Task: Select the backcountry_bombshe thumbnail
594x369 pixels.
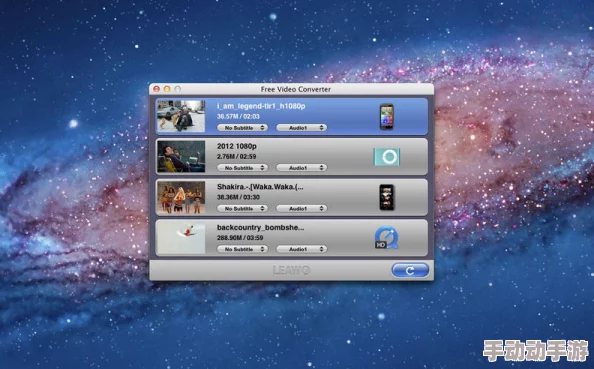Action: 181,238
